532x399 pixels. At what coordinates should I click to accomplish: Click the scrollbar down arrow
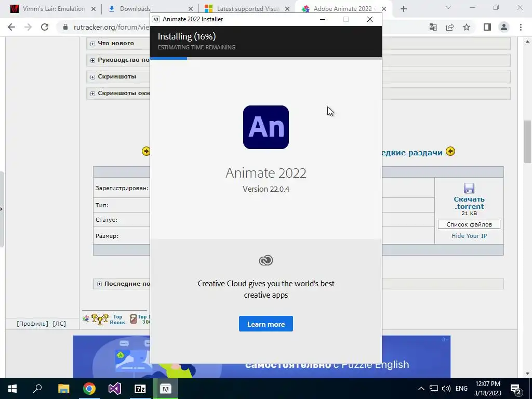(x=528, y=374)
